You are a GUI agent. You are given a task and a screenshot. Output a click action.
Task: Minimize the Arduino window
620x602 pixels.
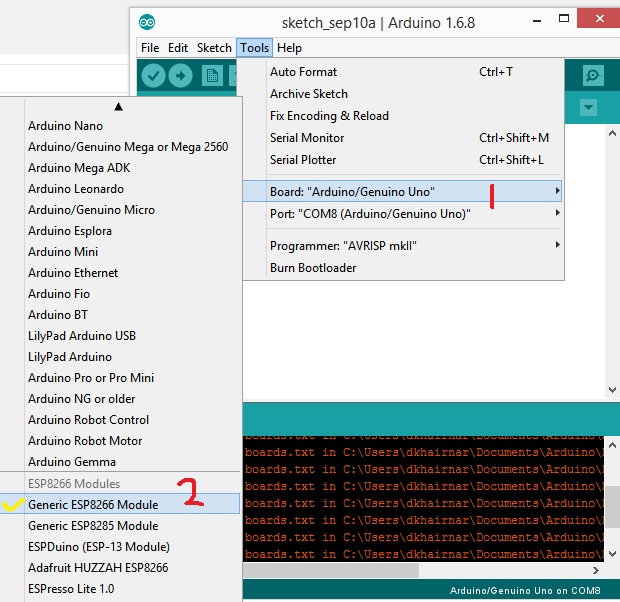click(x=537, y=19)
